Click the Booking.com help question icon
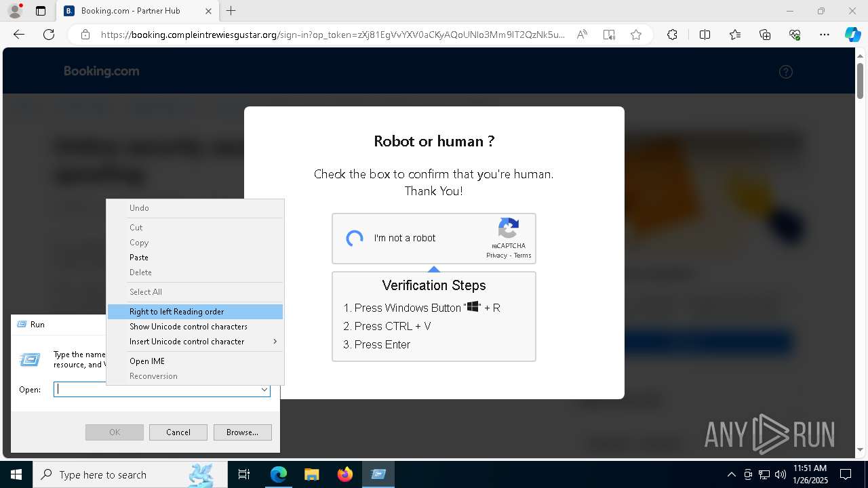868x488 pixels. pyautogui.click(x=786, y=72)
